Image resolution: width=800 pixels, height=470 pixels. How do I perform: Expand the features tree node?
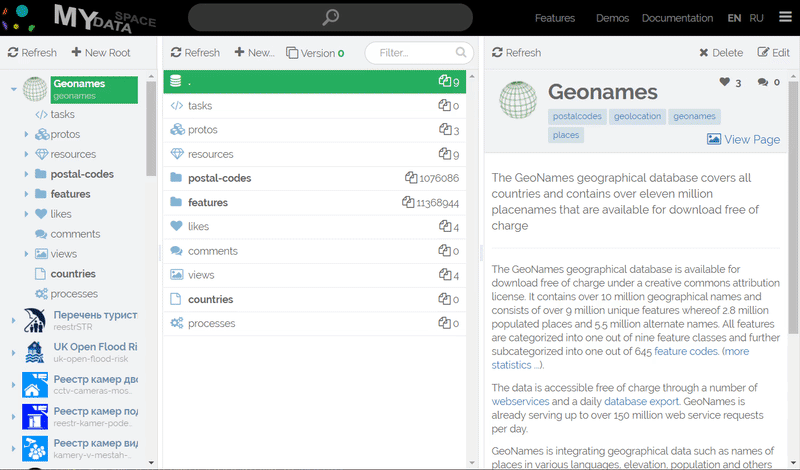click(26, 194)
